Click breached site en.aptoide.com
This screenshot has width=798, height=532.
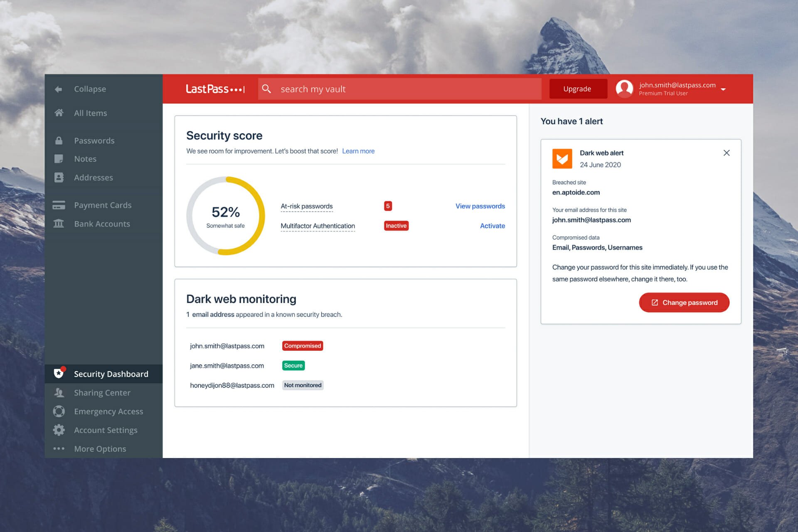(576, 192)
